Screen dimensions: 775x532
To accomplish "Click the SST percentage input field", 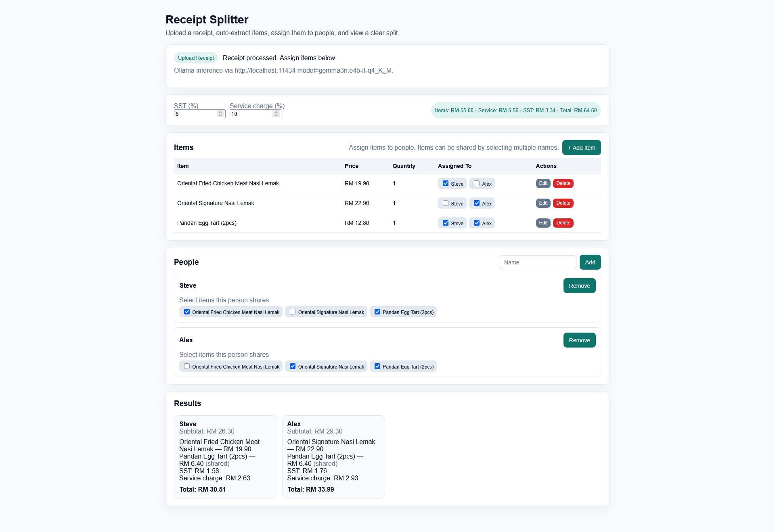I will 196,114.
